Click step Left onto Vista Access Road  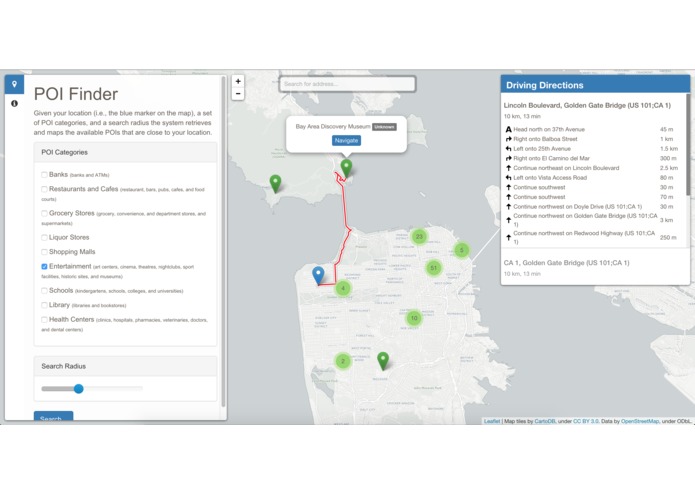[593, 178]
